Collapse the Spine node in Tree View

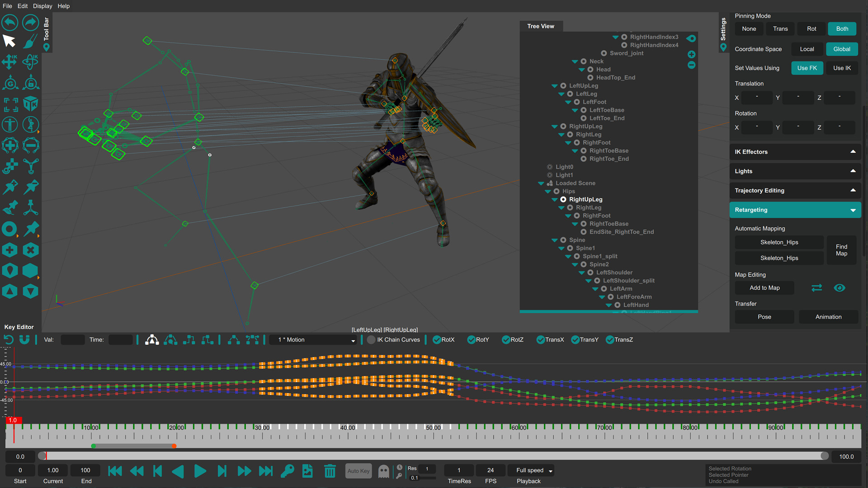[555, 240]
